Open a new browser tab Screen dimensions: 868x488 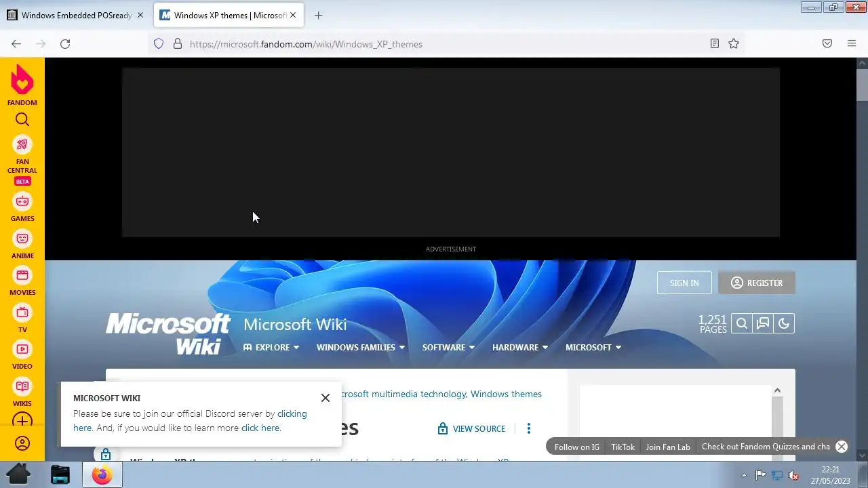[x=319, y=15]
